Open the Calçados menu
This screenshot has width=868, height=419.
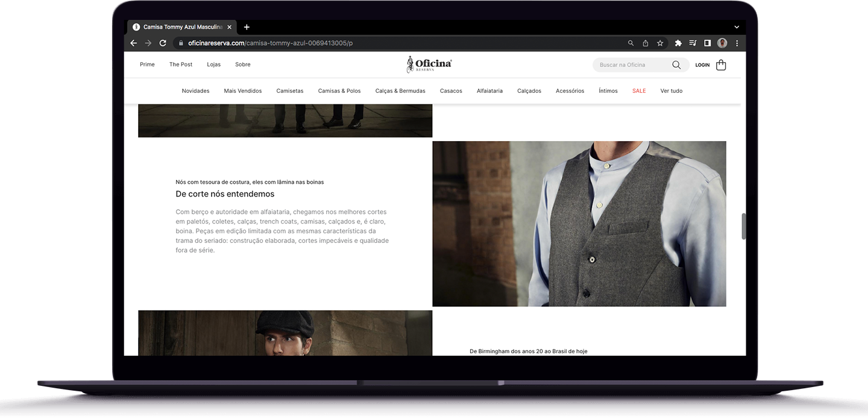(529, 91)
